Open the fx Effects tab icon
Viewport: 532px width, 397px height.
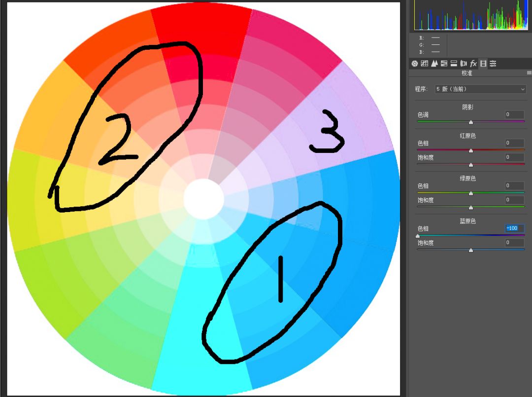click(473, 64)
